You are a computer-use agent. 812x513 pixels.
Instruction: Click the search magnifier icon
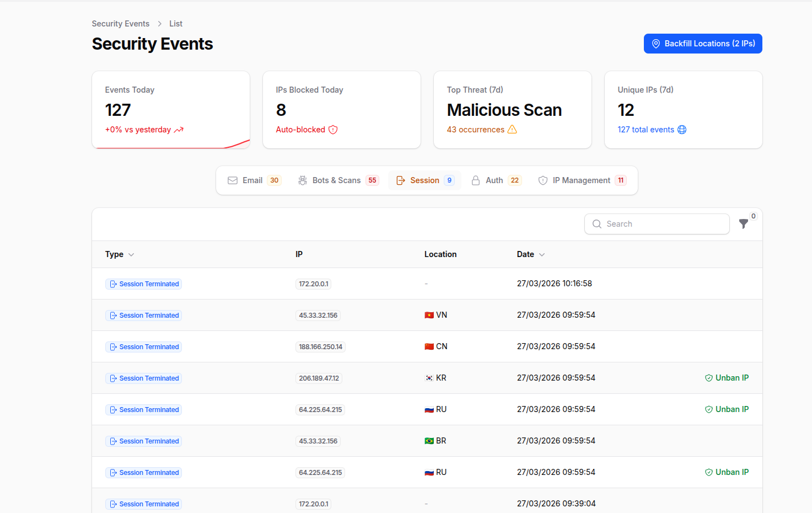pos(597,224)
